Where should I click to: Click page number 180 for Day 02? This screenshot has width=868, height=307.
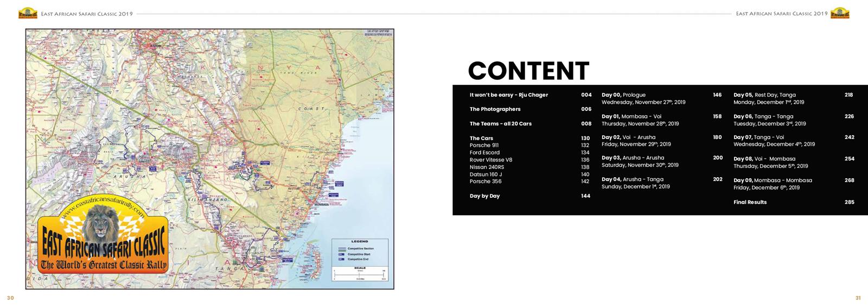point(717,137)
